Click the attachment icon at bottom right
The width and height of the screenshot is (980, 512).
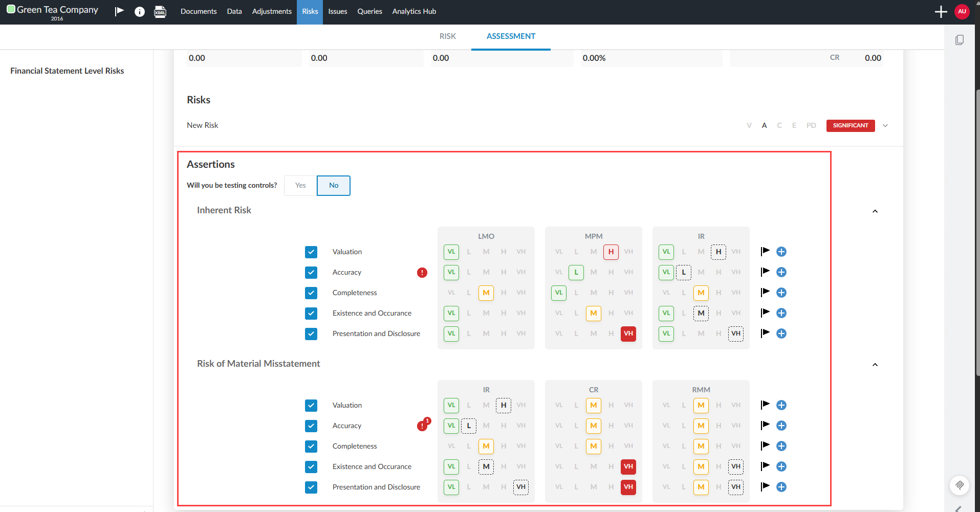click(x=960, y=485)
